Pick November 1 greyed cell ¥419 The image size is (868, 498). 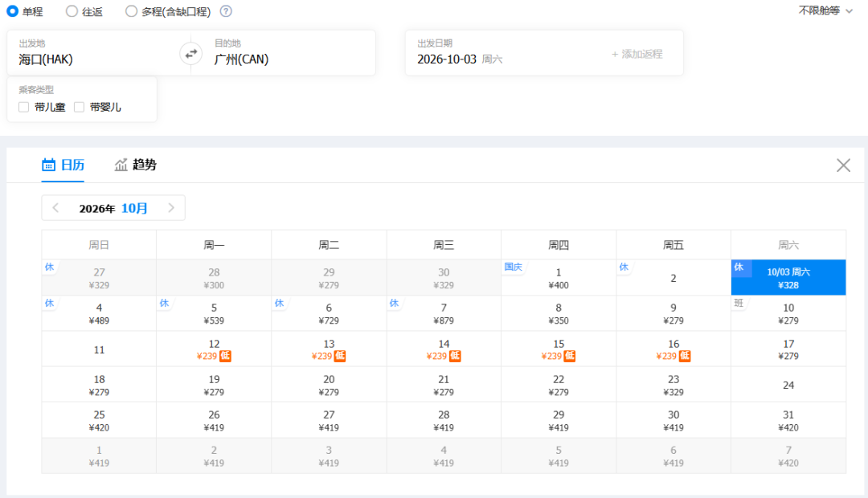pos(99,456)
